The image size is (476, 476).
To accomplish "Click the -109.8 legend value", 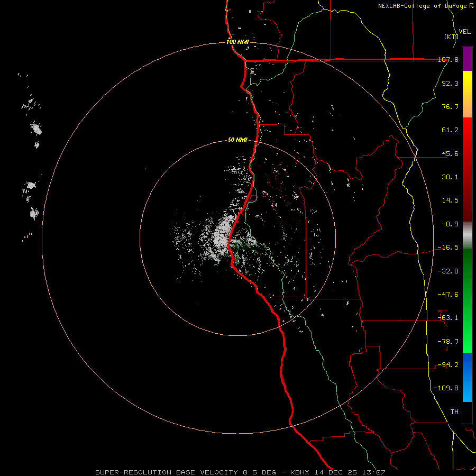I will 446,388.
